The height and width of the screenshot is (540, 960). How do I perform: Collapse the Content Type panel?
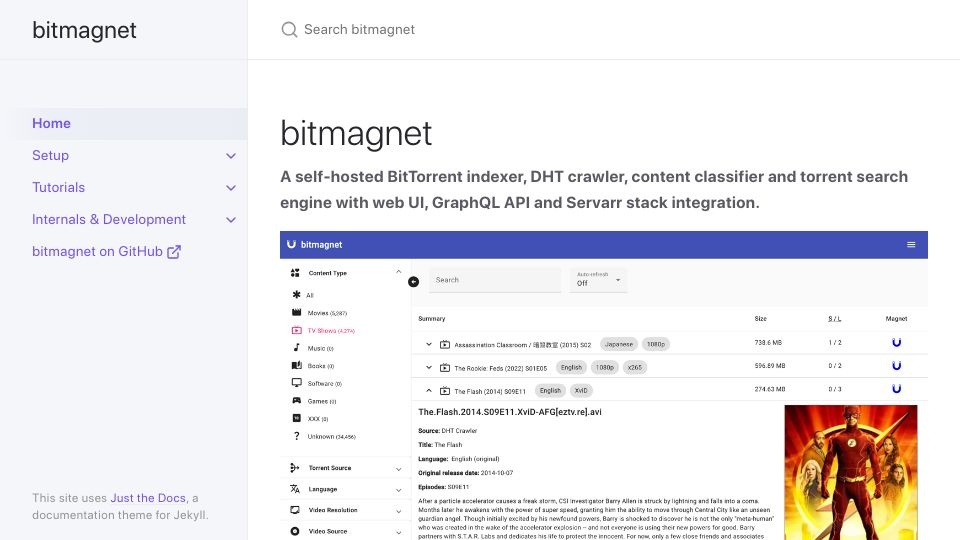[x=399, y=272]
